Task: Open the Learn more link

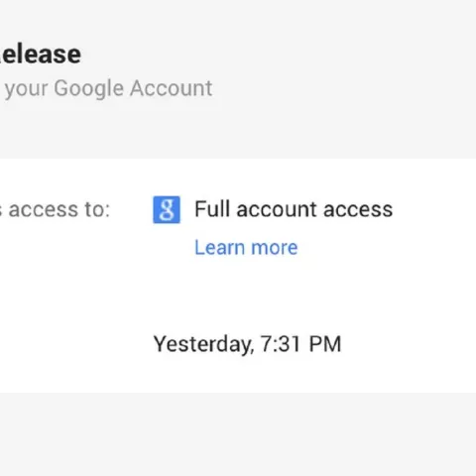Action: (246, 247)
